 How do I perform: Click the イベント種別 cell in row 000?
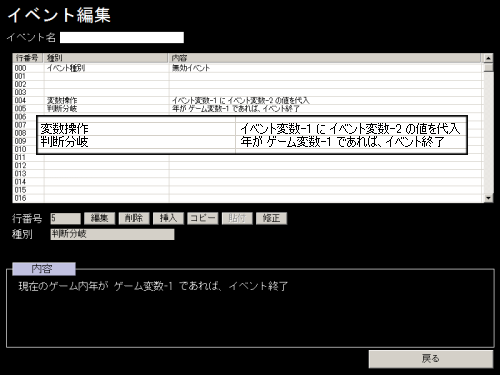(66, 68)
